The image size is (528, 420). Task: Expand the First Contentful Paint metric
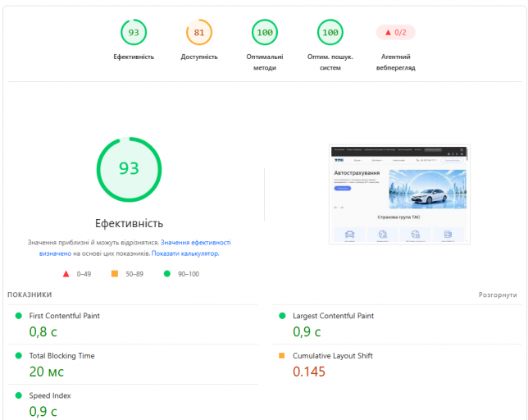[x=133, y=325]
